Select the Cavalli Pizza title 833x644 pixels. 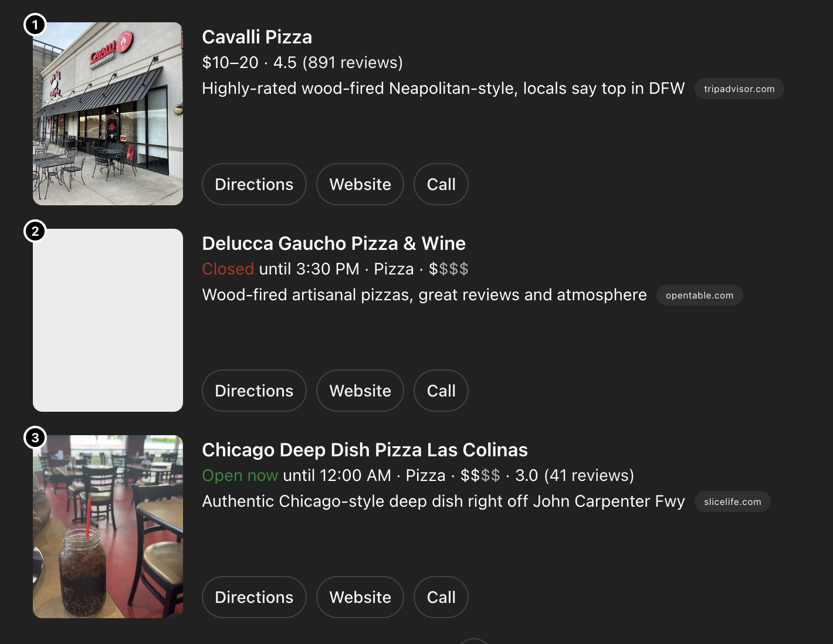[x=257, y=37]
